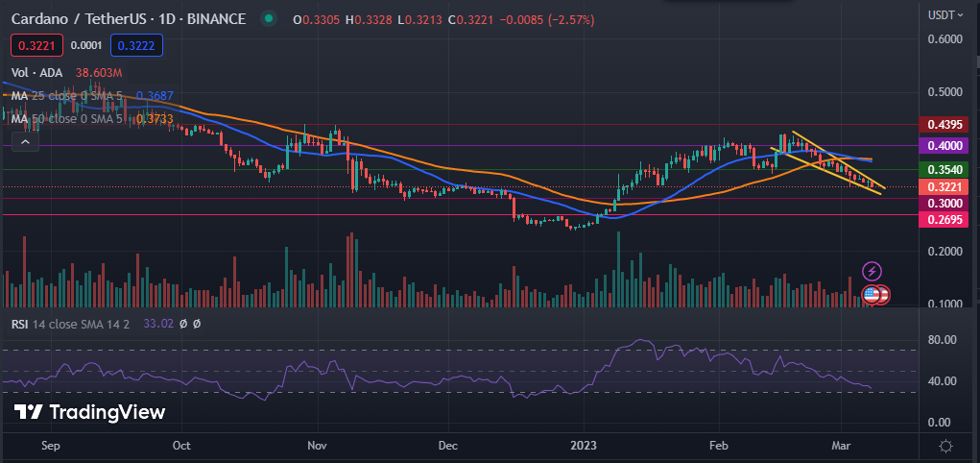The width and height of the screenshot is (980, 463).
Task: Click the RSI axis value 80.00
Action: (944, 340)
